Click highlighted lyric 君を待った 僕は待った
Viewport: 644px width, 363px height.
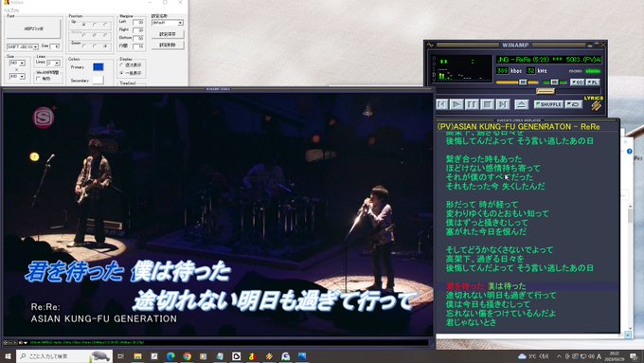pos(486,286)
